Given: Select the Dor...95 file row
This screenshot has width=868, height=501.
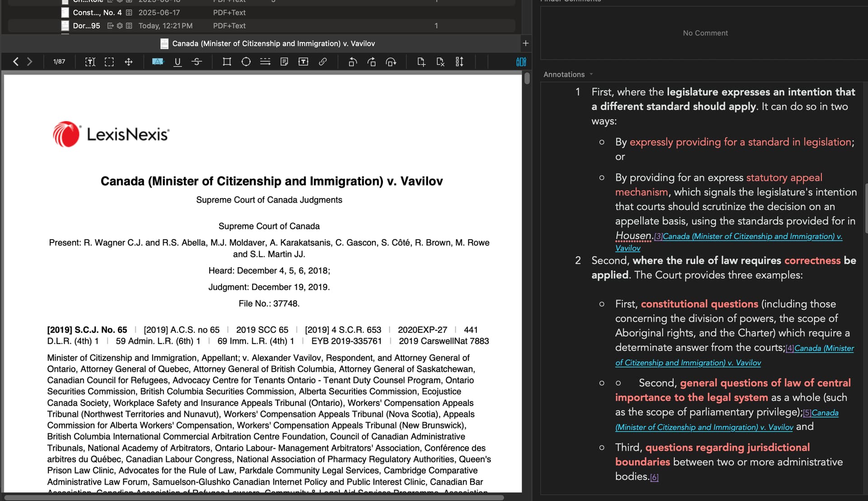Looking at the screenshot, I should (x=86, y=26).
